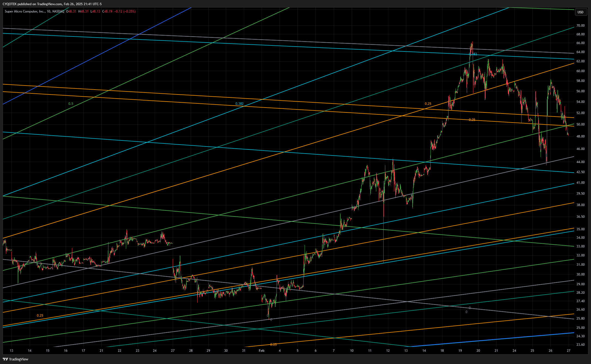Click the close value C48.19
Viewport: 591px width, 364px height.
tap(107, 11)
